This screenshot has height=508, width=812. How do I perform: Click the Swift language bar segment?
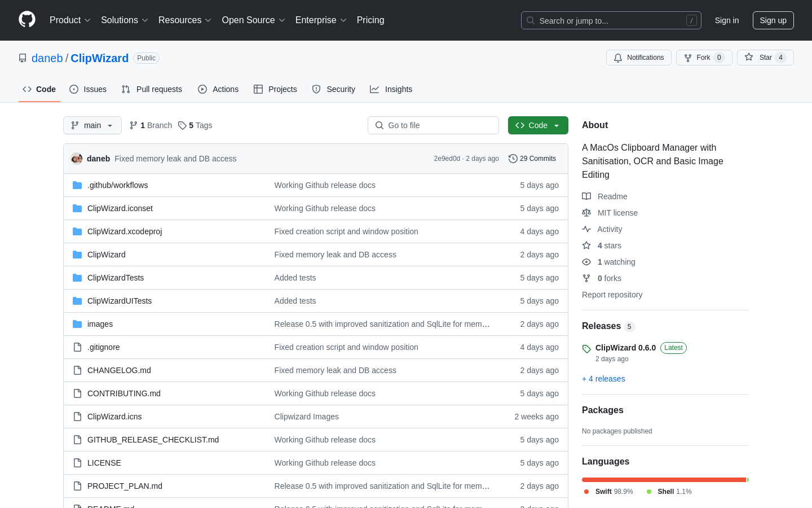[x=664, y=480]
